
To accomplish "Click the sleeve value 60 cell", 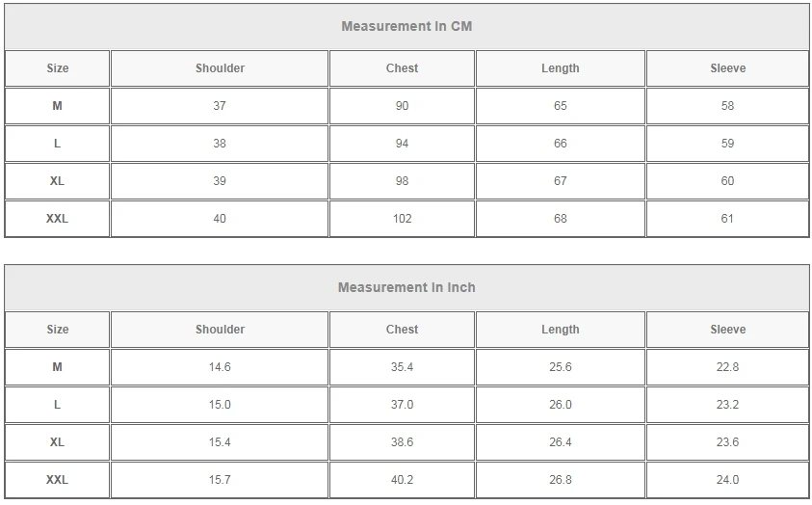I will [x=727, y=181].
